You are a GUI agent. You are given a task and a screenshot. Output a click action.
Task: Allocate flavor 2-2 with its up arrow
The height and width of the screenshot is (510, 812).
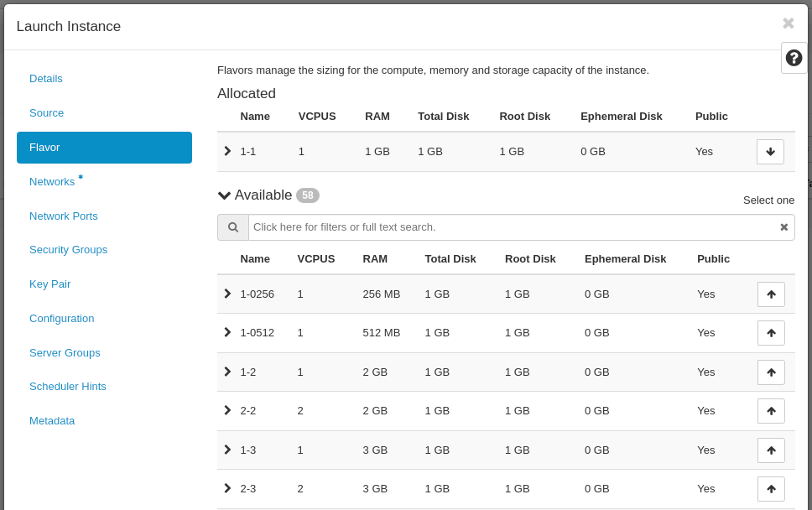(771, 410)
